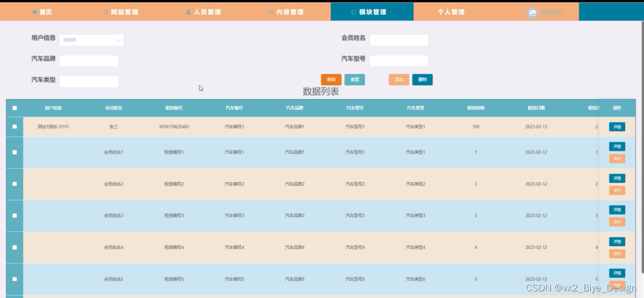Image resolution: width=644 pixels, height=298 pixels.
Task: Open 详情 for the 会员姓名3 row
Action: (x=617, y=210)
